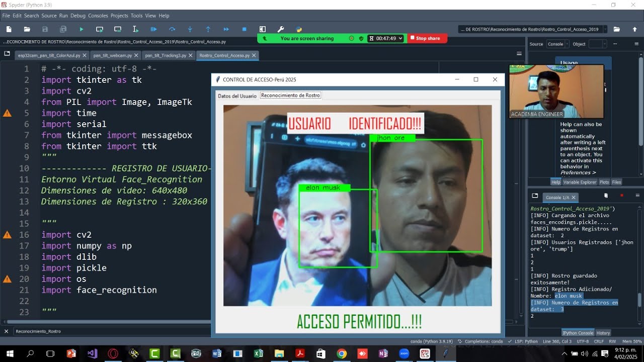The image size is (644, 362).
Task: Close pan_tilt_webcam.py tab
Action: pos(137,55)
